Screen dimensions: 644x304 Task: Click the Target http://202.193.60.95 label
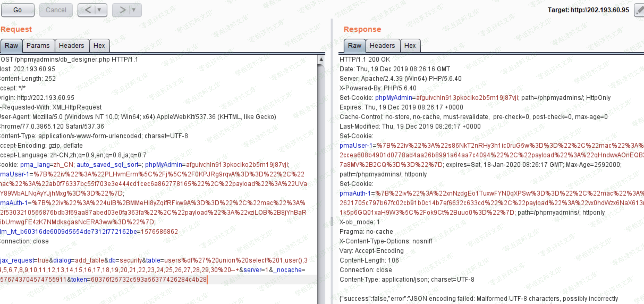pyautogui.click(x=588, y=10)
